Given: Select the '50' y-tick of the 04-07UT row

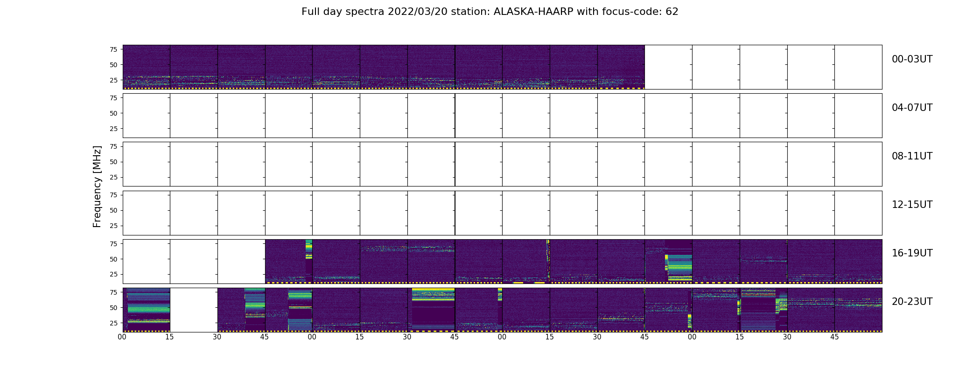Looking at the screenshot, I should [113, 113].
